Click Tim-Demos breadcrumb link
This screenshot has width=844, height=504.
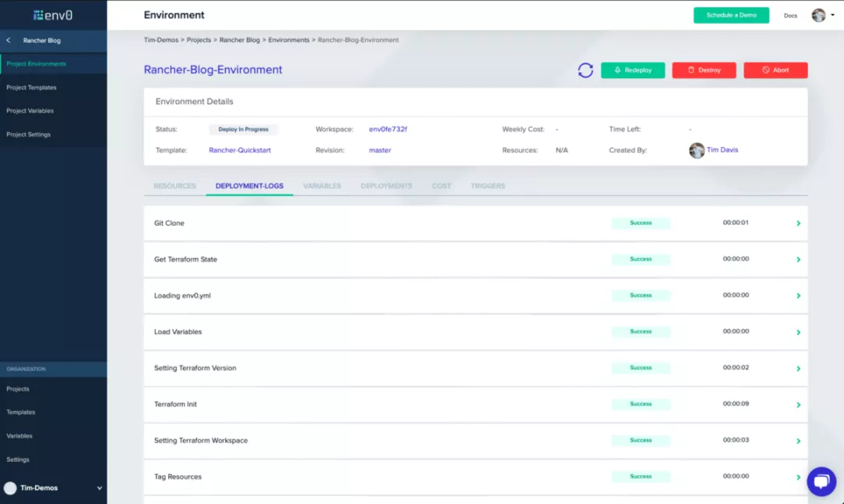pos(161,40)
